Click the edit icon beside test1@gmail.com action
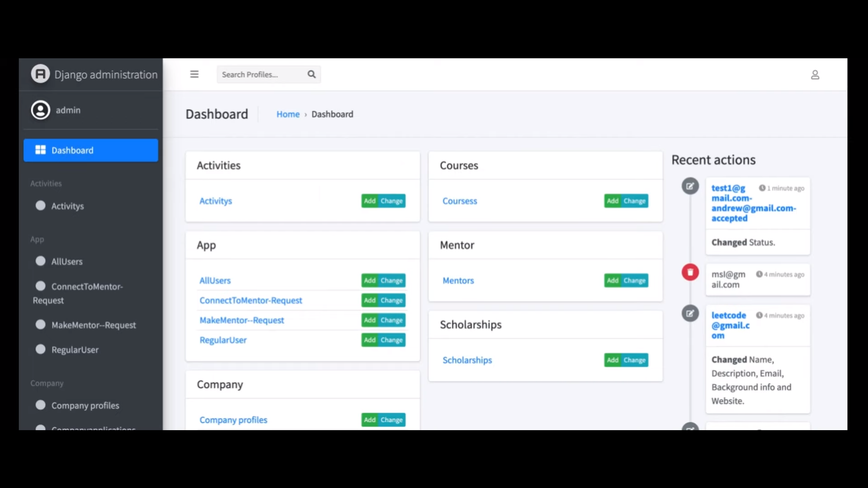 tap(690, 186)
